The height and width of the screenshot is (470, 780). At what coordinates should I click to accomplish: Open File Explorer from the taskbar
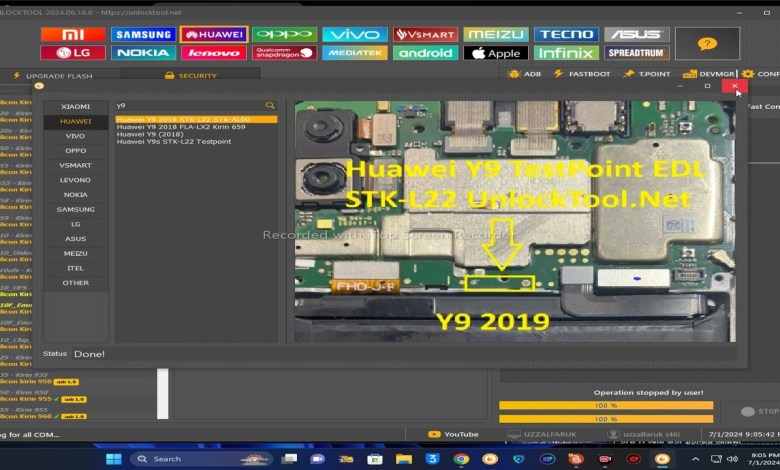[404, 459]
